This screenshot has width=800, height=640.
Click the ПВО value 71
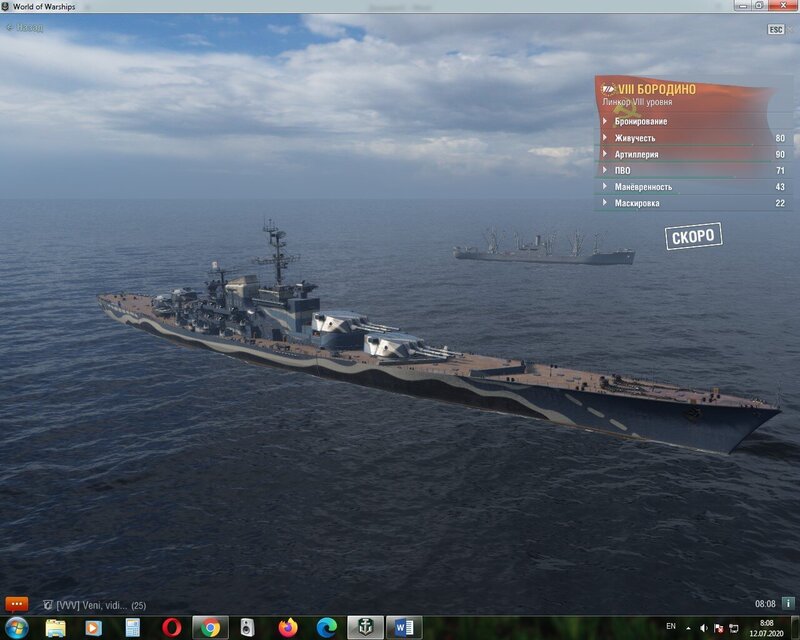780,171
